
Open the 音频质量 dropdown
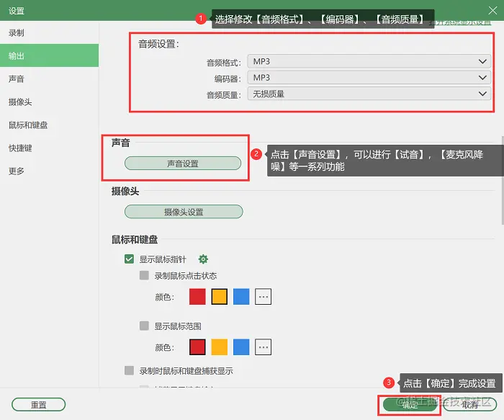[x=369, y=94]
